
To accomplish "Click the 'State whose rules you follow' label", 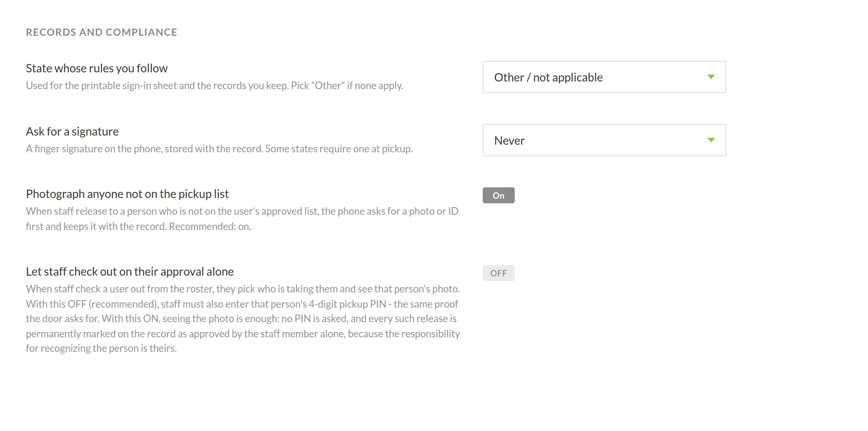I will (97, 68).
